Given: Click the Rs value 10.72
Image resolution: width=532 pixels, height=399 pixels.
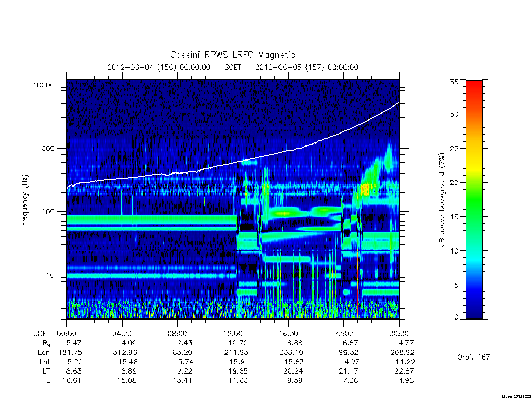Looking at the screenshot, I should point(237,343).
